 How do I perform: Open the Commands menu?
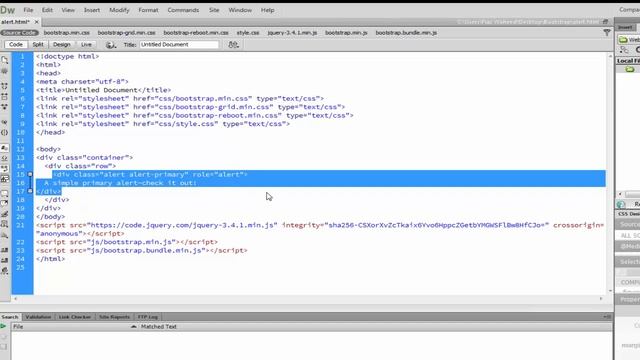[x=183, y=10]
